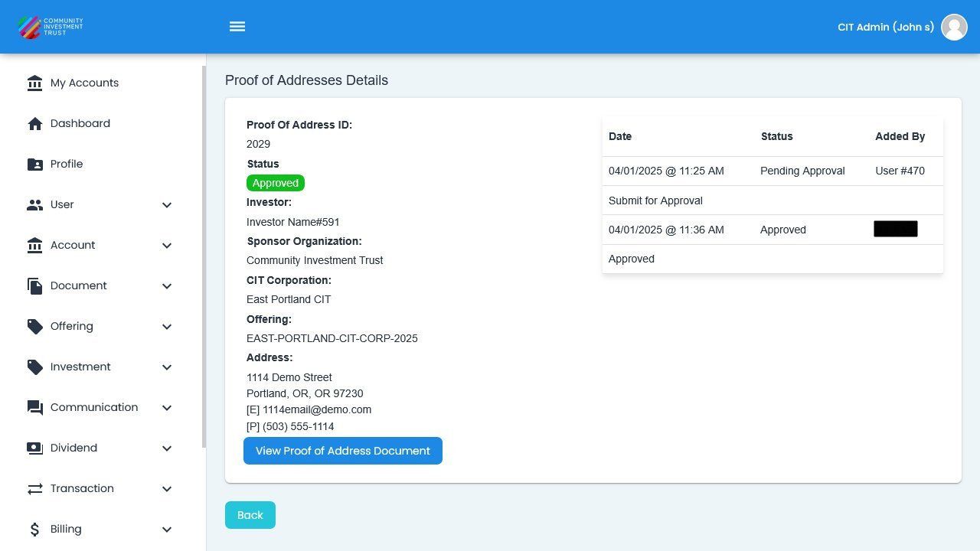The image size is (980, 551).
Task: Select the Dashboard home icon
Action: 34,123
